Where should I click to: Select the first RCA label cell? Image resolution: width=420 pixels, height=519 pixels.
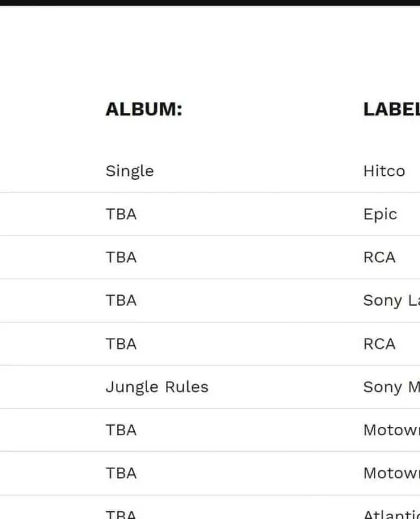point(379,258)
